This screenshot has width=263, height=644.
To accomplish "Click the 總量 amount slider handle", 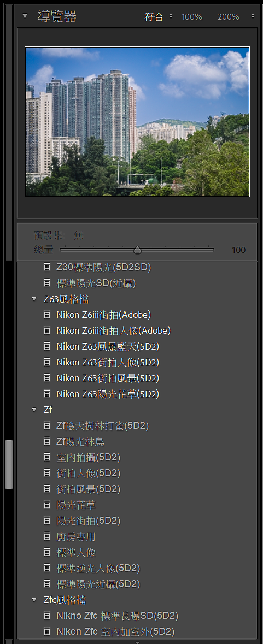I will pos(137,250).
